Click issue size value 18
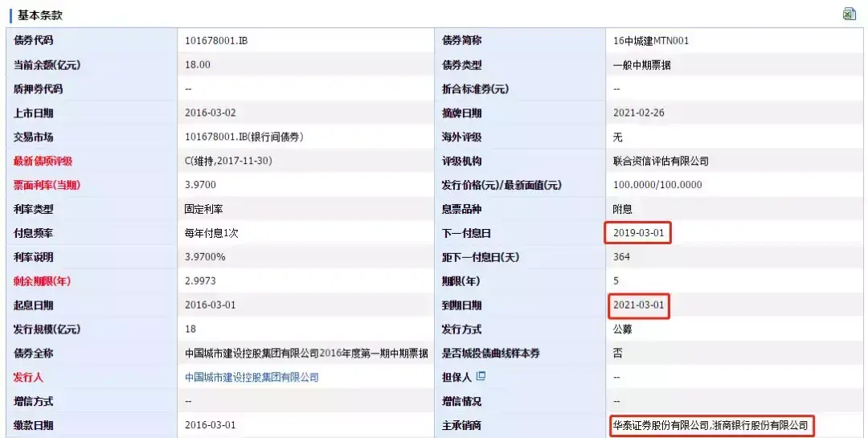The height and width of the screenshot is (438, 868). click(x=190, y=330)
